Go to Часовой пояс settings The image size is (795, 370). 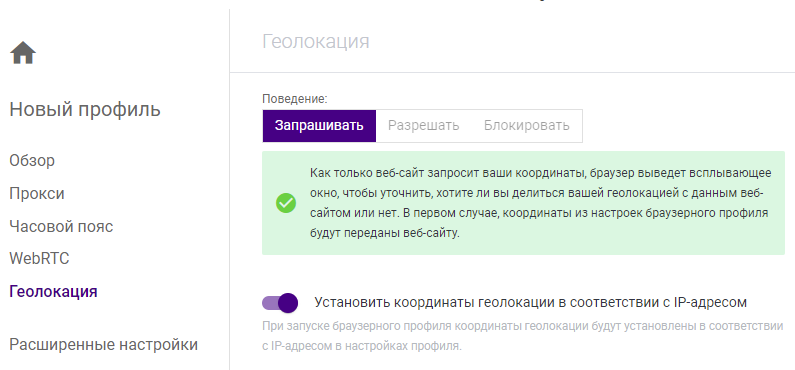[x=61, y=226]
